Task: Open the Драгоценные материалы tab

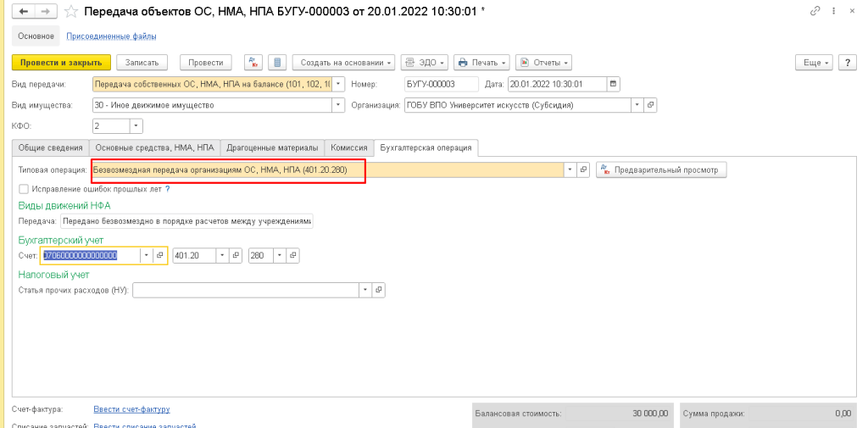Action: click(272, 147)
